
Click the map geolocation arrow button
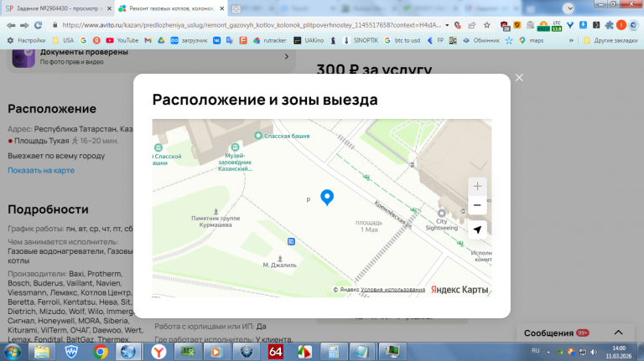[477, 229]
